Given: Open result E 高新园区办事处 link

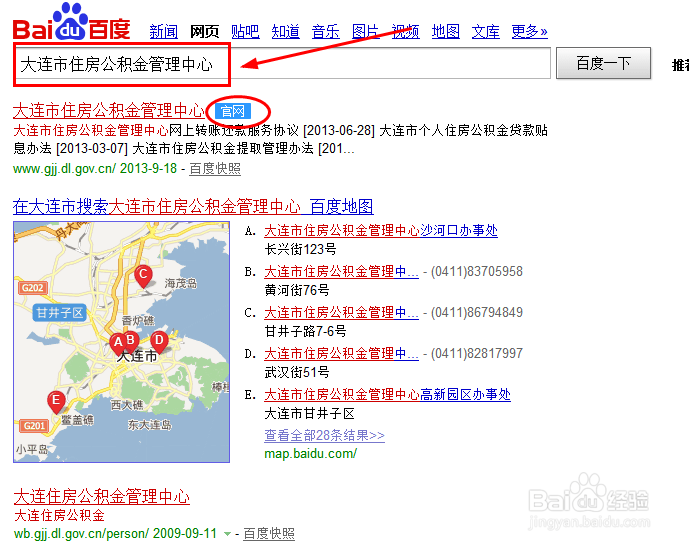Looking at the screenshot, I should pos(388,394).
